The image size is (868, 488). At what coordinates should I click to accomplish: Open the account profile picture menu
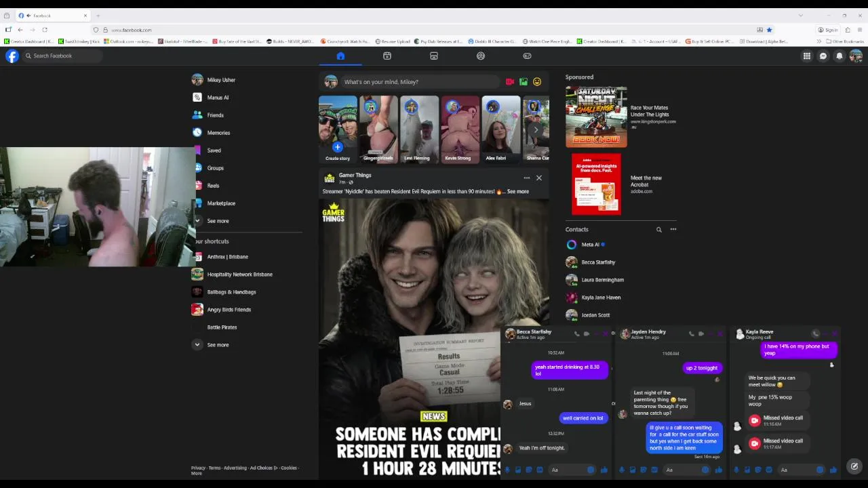pos(856,56)
